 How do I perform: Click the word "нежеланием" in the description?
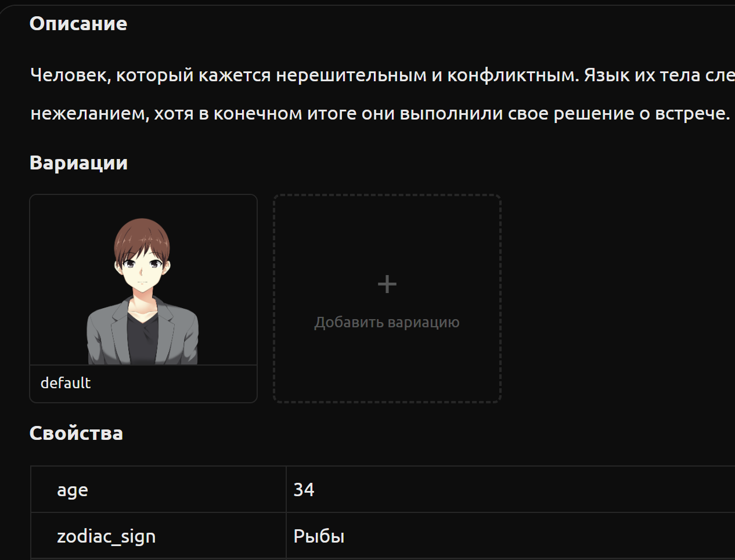[90, 113]
